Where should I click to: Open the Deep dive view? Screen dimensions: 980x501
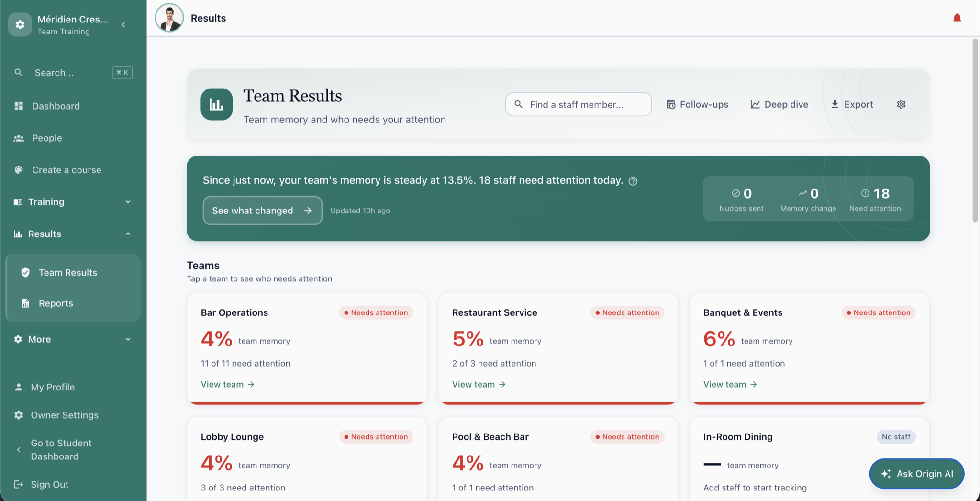pyautogui.click(x=779, y=104)
